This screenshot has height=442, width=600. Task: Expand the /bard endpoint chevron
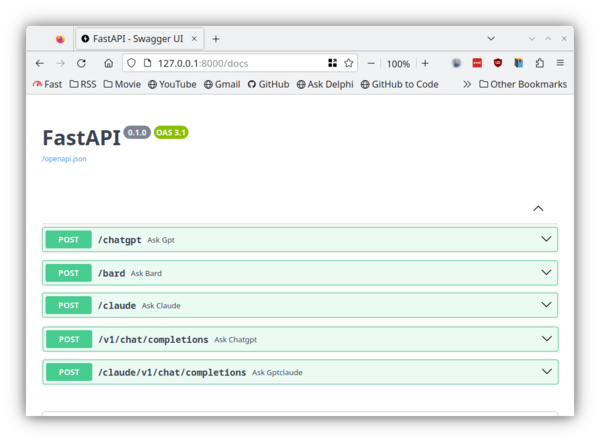tap(546, 272)
